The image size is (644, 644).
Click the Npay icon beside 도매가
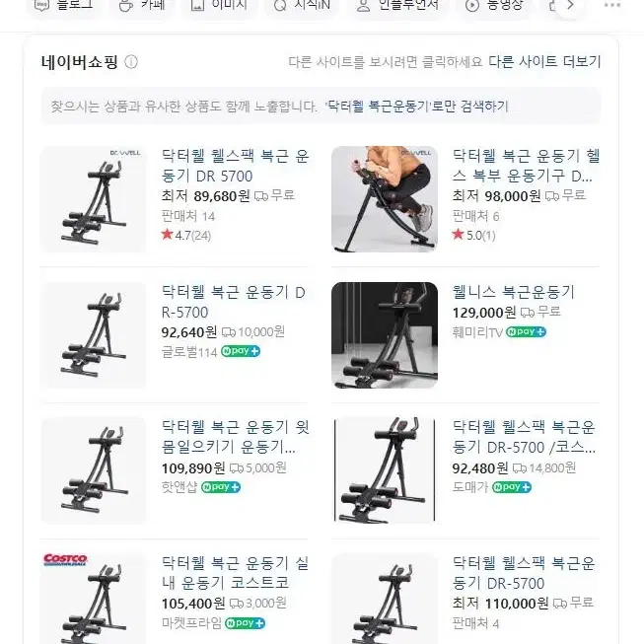(x=512, y=487)
